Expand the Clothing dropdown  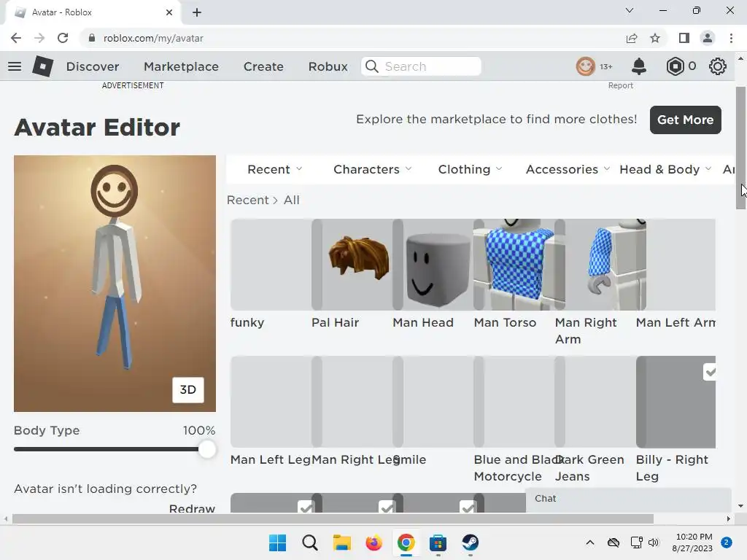coord(471,169)
